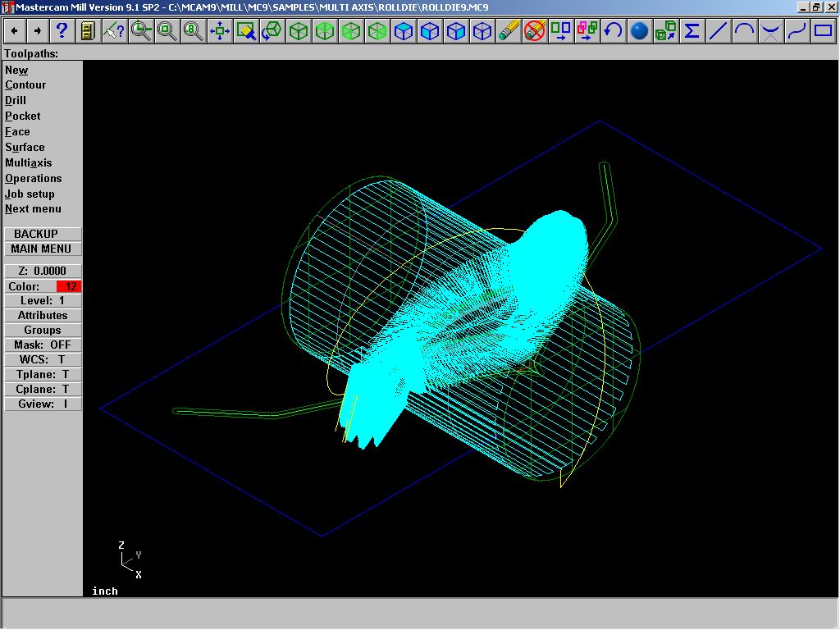The width and height of the screenshot is (840, 630).
Task: Go to the previous toolbar page arrow
Action: 15,31
